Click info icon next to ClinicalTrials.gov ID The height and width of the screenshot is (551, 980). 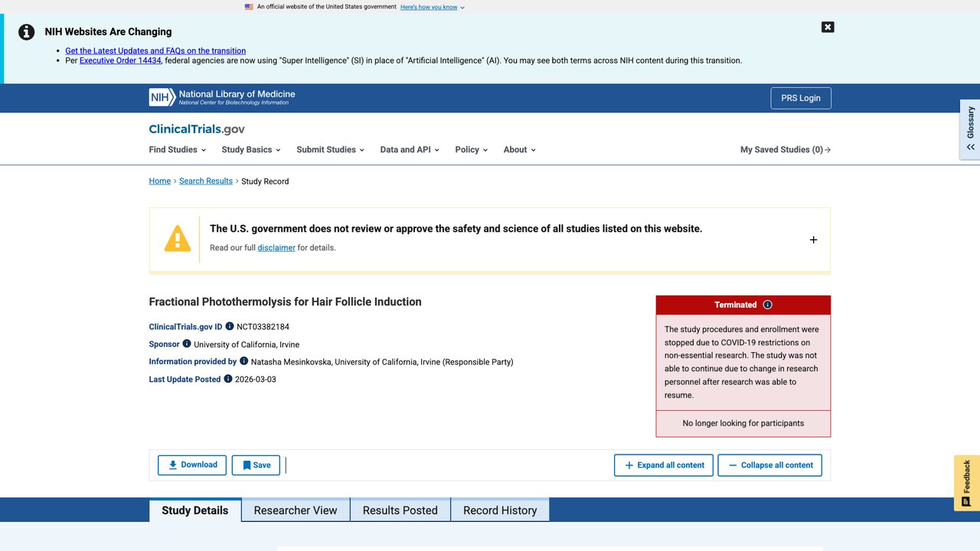[x=230, y=327]
